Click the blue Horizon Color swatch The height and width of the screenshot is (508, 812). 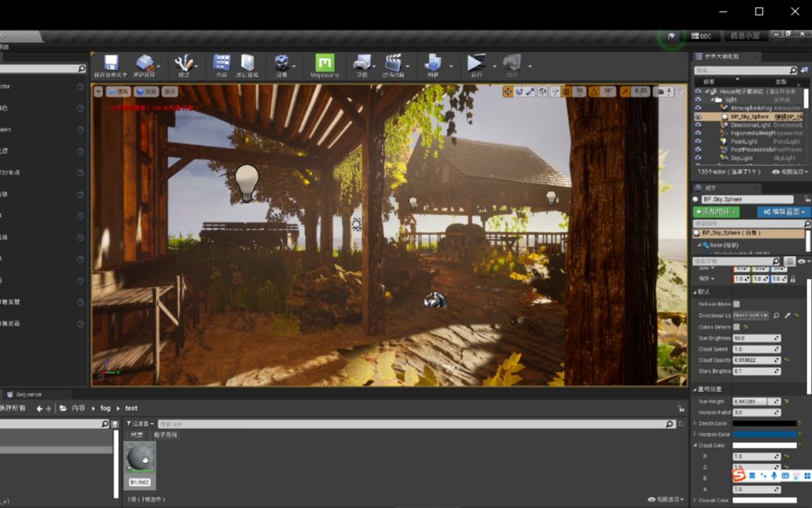pyautogui.click(x=764, y=434)
